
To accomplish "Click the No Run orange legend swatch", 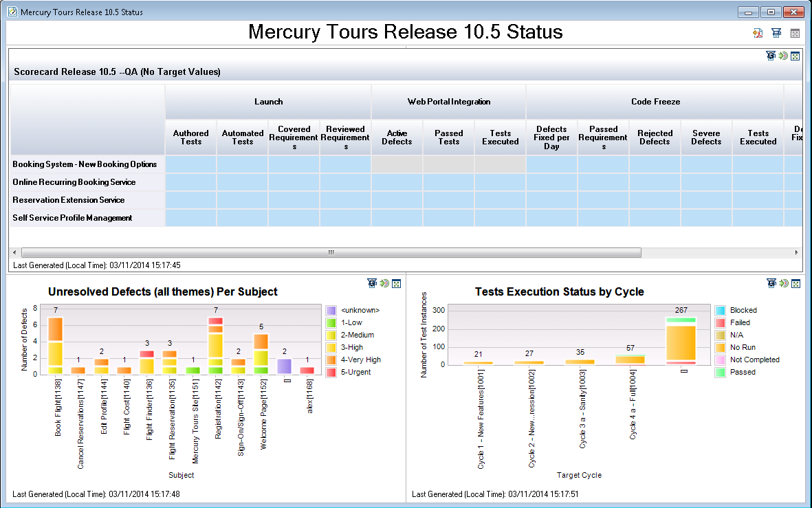I will 720,347.
